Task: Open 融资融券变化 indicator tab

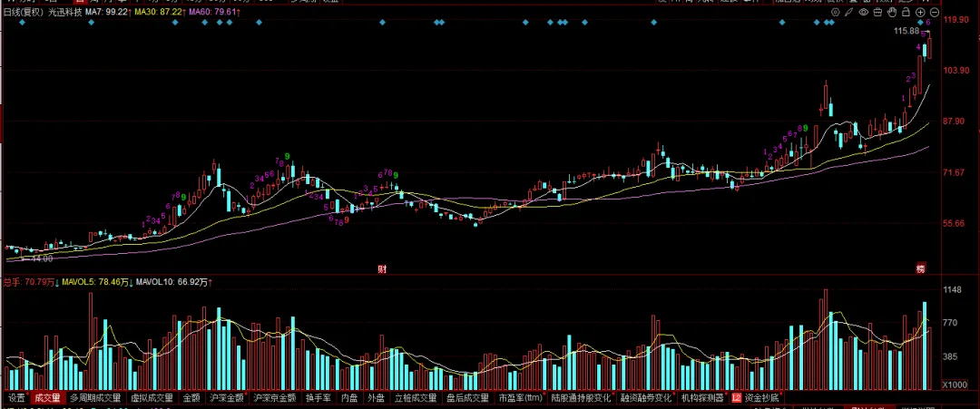Action: coord(646,398)
